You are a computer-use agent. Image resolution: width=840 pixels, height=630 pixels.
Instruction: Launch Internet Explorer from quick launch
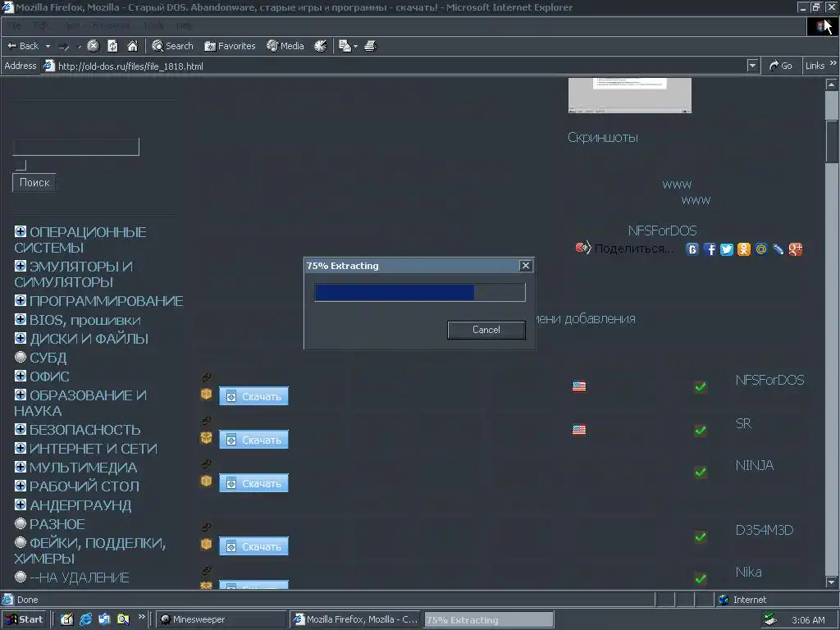tap(85, 619)
